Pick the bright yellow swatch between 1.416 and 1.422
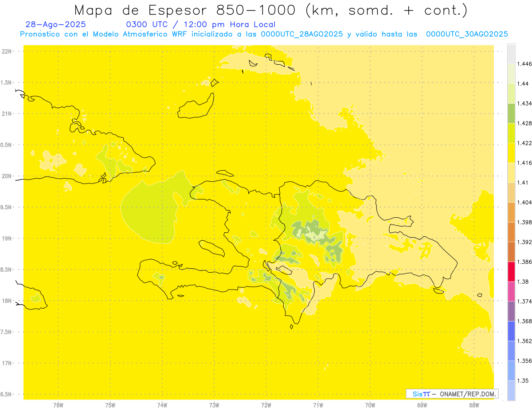This screenshot has width=532, height=411. coord(511,153)
